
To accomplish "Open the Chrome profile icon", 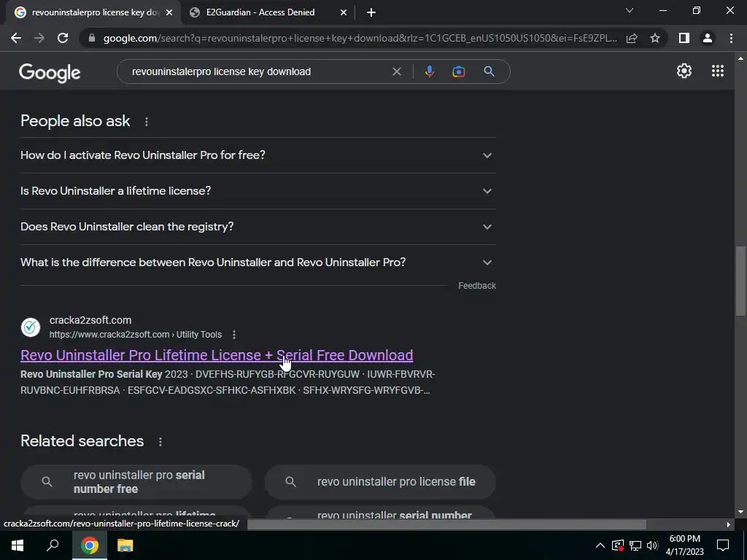I will tap(708, 38).
